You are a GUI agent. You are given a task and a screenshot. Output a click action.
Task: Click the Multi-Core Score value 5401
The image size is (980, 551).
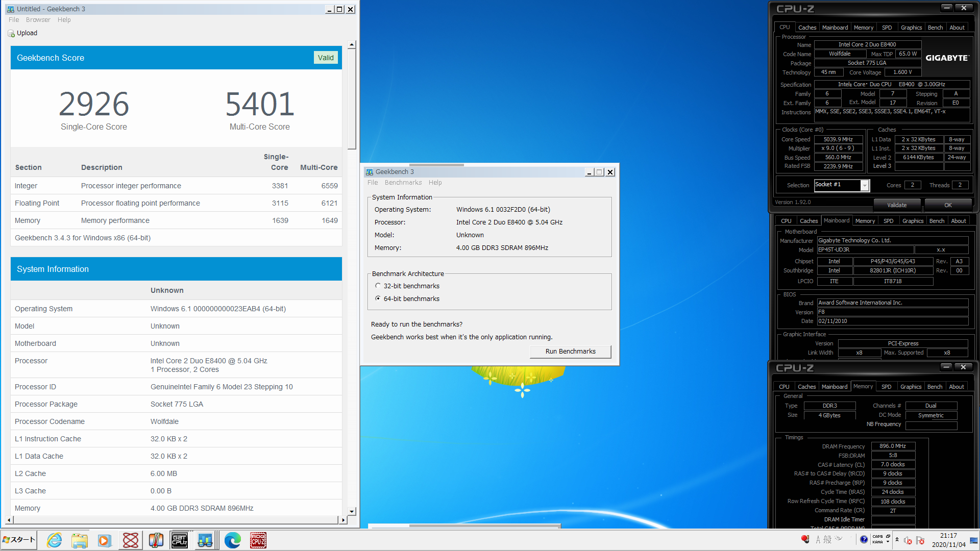(260, 104)
